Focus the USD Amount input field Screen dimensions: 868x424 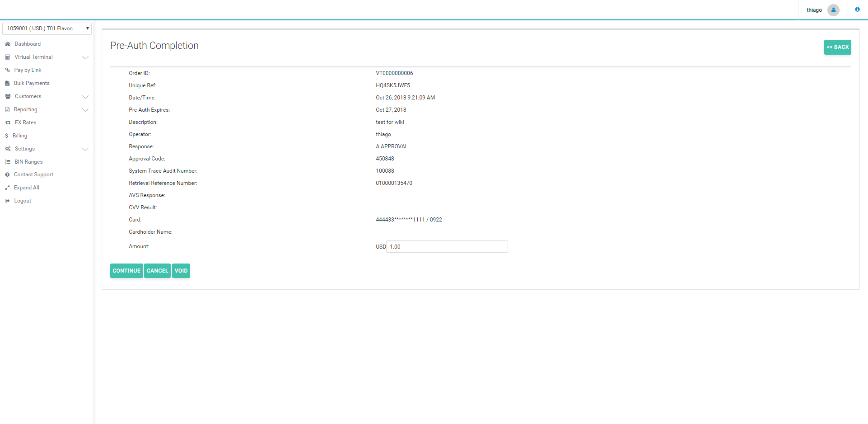(x=447, y=247)
